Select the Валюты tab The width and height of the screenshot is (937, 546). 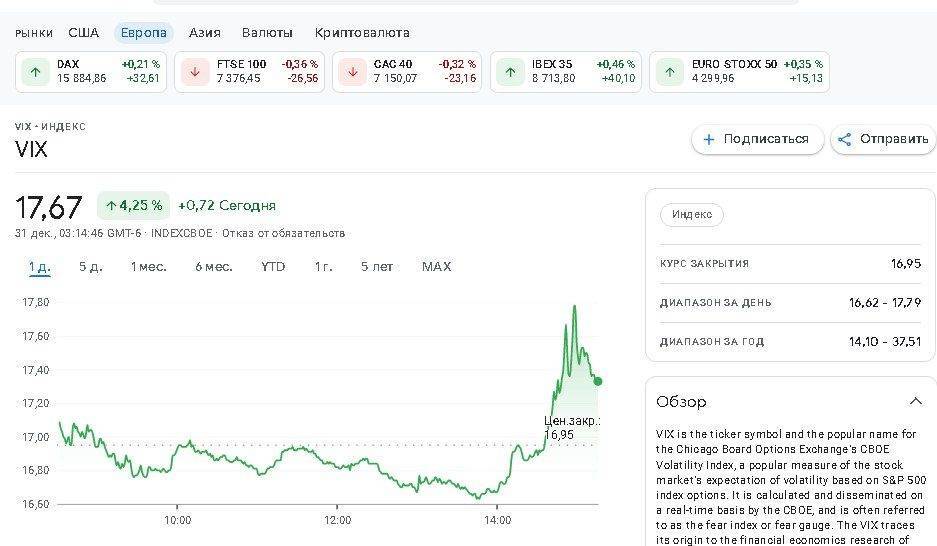[x=267, y=33]
